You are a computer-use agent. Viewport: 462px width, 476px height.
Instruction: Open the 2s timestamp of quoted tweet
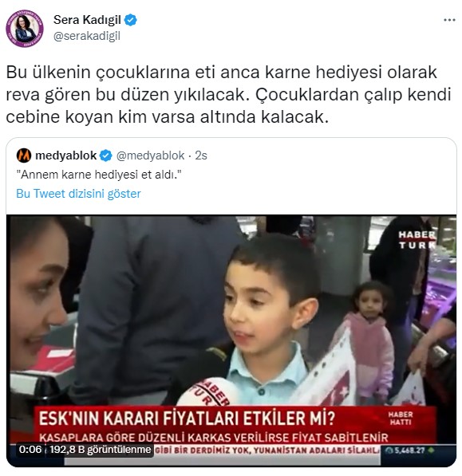201,155
